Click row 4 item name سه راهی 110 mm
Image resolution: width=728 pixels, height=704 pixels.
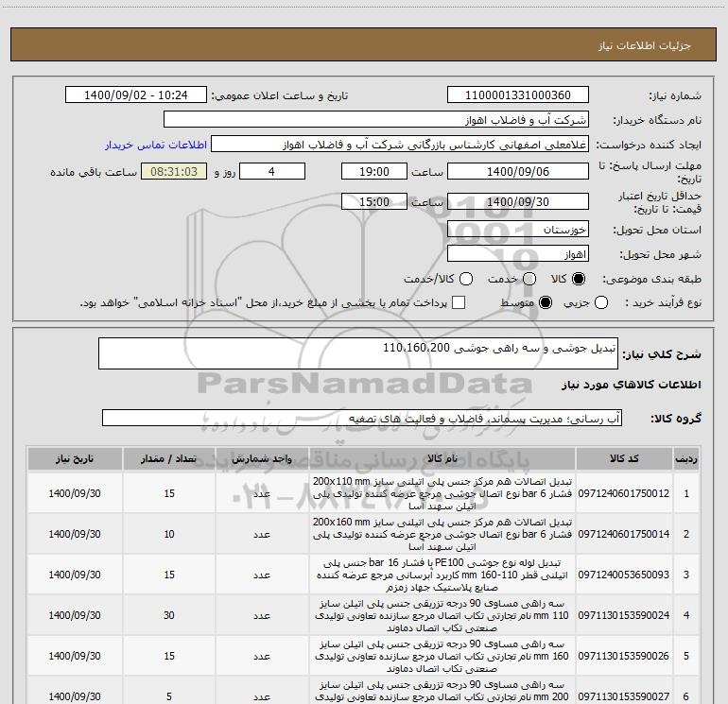442,615
